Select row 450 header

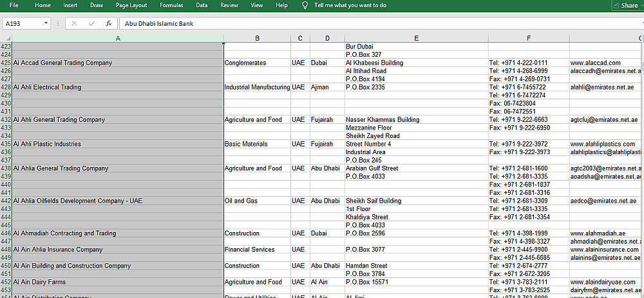pyautogui.click(x=6, y=266)
